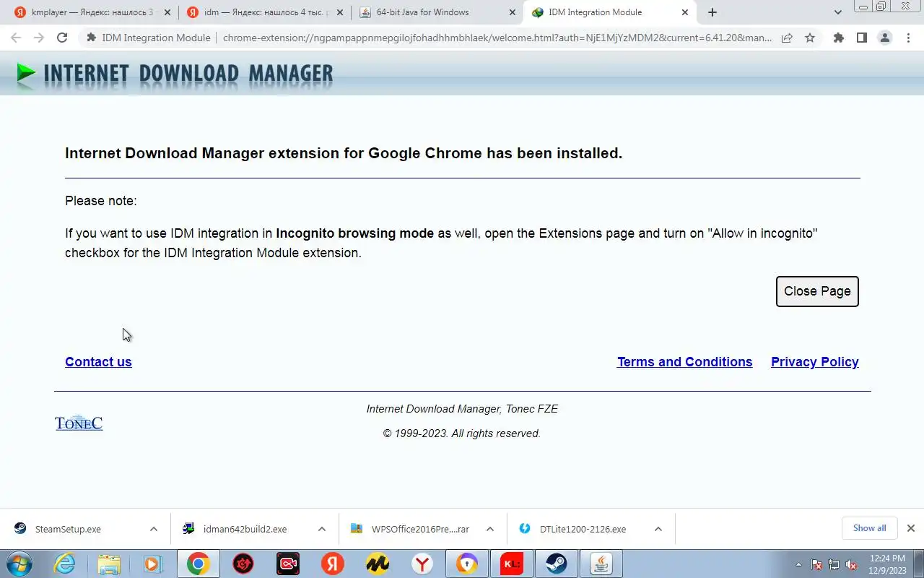Image resolution: width=924 pixels, height=578 pixels.
Task: Open downloaded SteamSetup.exe
Action: click(x=69, y=529)
